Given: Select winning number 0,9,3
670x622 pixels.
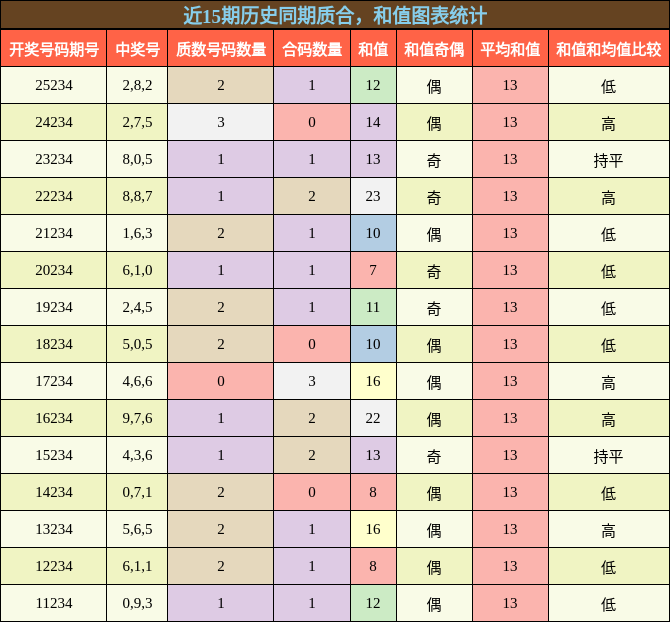Looking at the screenshot, I should point(137,603).
